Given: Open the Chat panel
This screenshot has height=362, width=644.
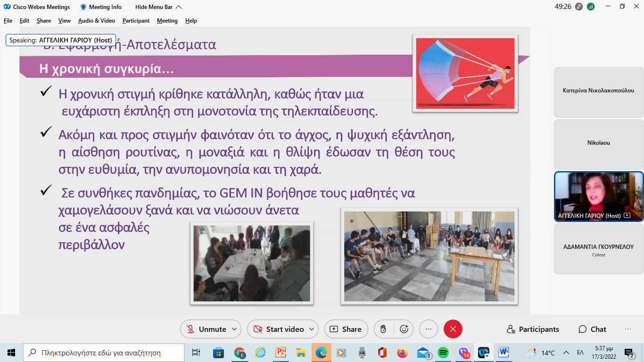Looking at the screenshot, I should pos(592,329).
